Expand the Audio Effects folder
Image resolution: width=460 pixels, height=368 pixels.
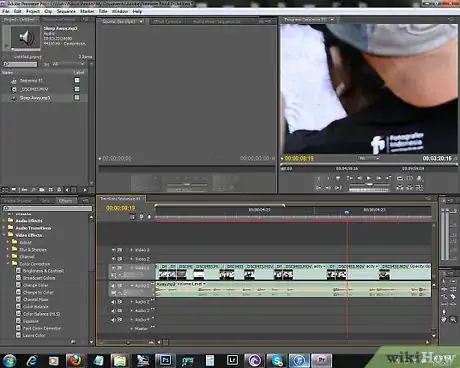pos(4,220)
